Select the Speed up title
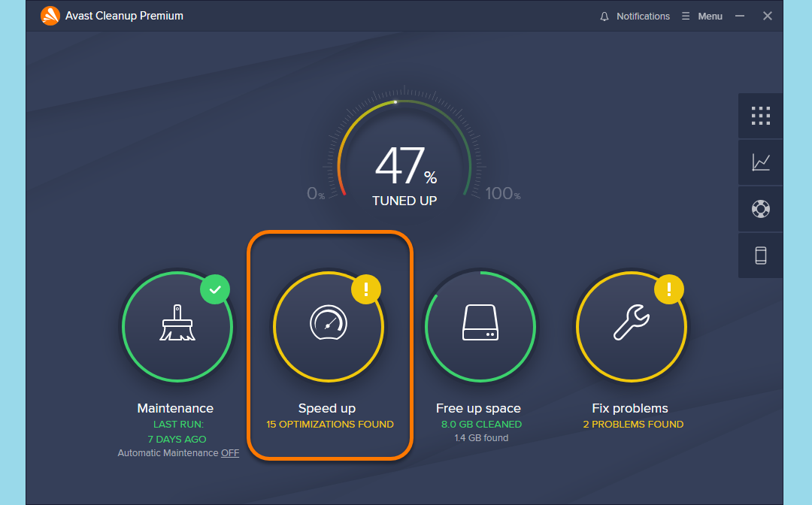 pos(327,409)
